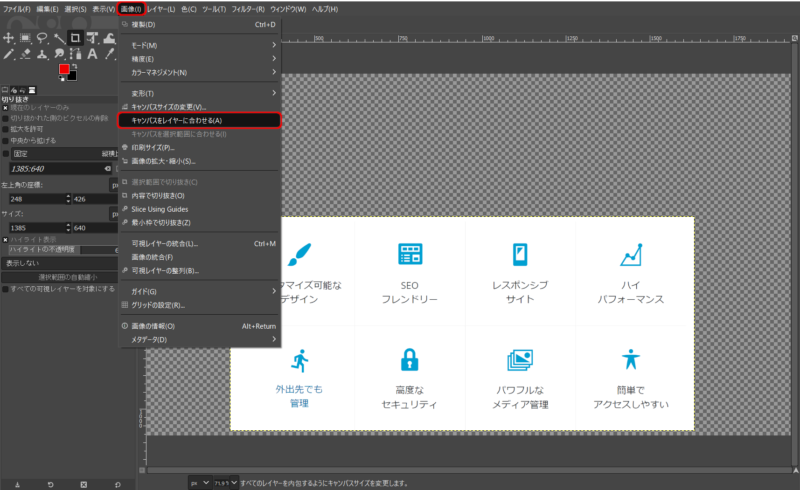Screen dimensions: 800x490
Task: Open the Images dock tab
Action: tap(32, 90)
